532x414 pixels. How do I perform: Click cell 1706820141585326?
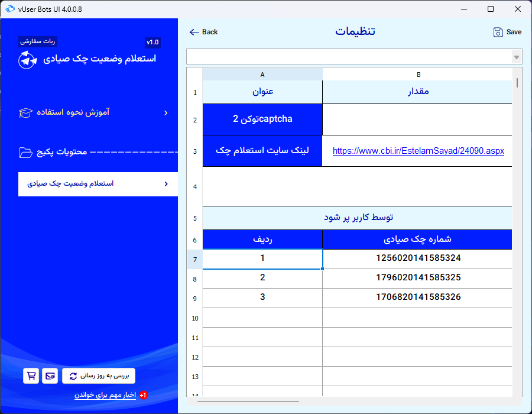[417, 297]
